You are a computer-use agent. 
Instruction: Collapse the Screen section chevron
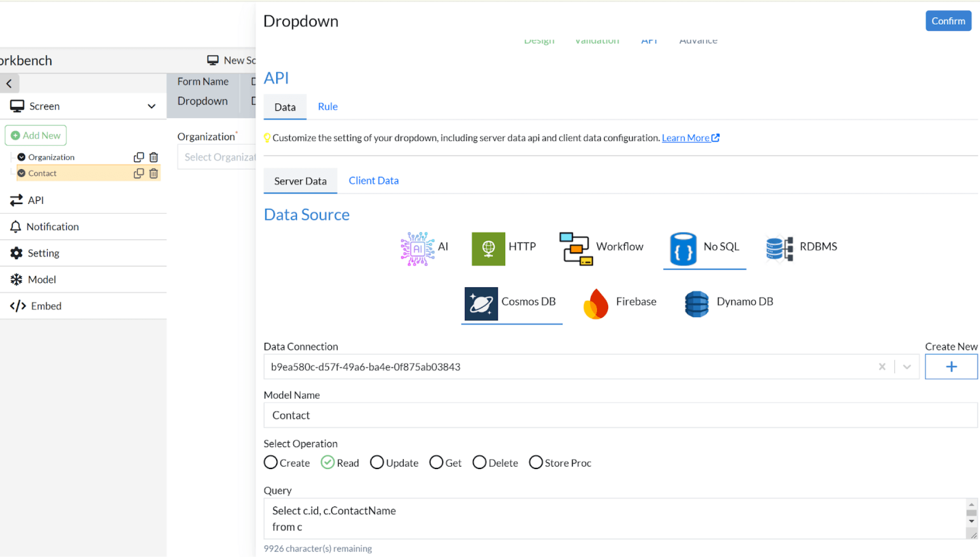point(151,106)
